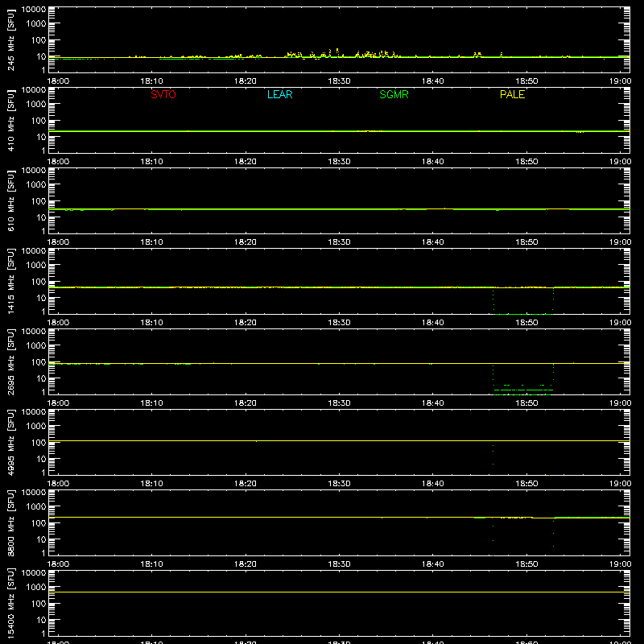Click 18:20 under the 8800 MHz plot
The image size is (644, 644).
tap(246, 564)
